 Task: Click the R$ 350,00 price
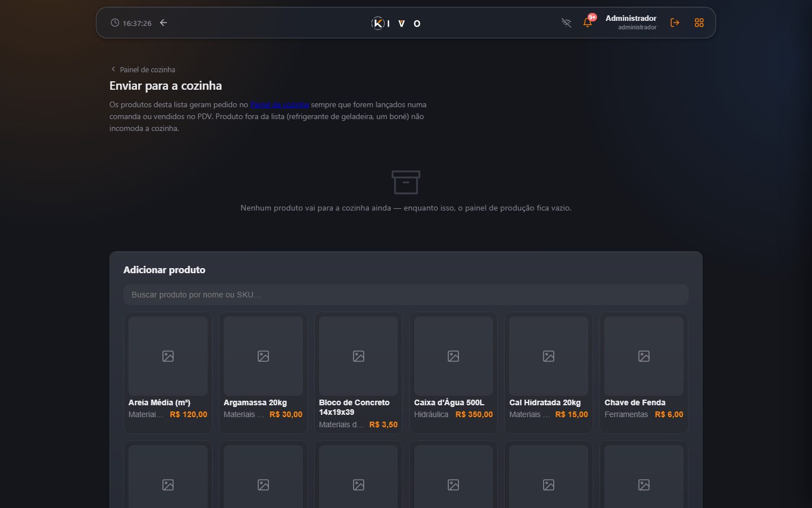point(474,414)
